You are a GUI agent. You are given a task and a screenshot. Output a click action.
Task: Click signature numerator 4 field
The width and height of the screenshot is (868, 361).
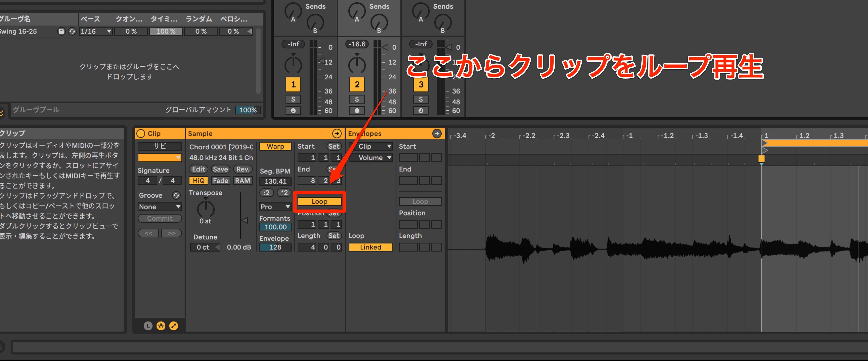pos(148,181)
